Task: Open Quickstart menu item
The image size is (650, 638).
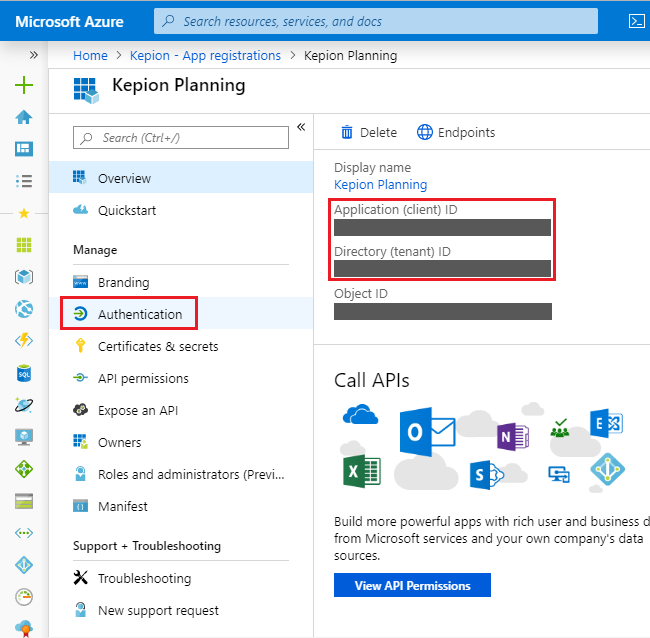Action: pos(181,210)
